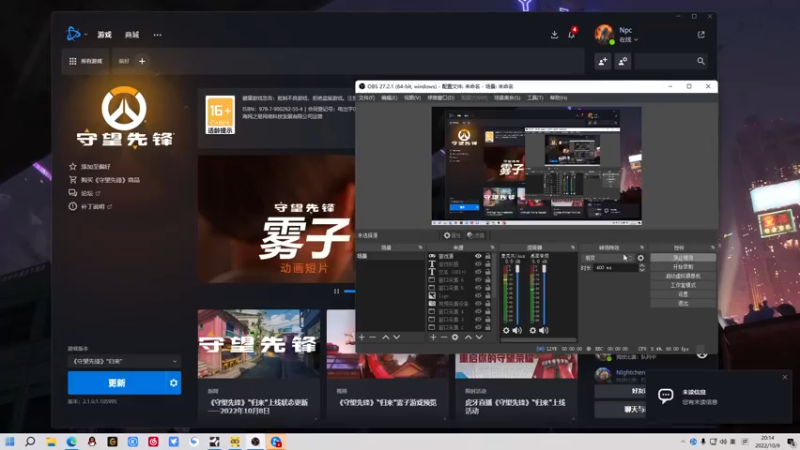
Task: Toggle visibility of 窗口采集 4 source
Action: (x=478, y=311)
